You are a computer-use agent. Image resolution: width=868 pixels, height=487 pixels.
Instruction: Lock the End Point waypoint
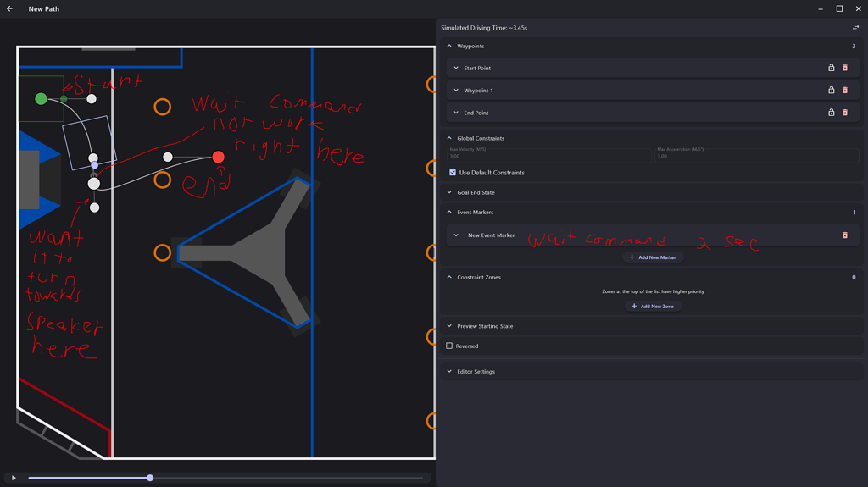[x=831, y=113]
